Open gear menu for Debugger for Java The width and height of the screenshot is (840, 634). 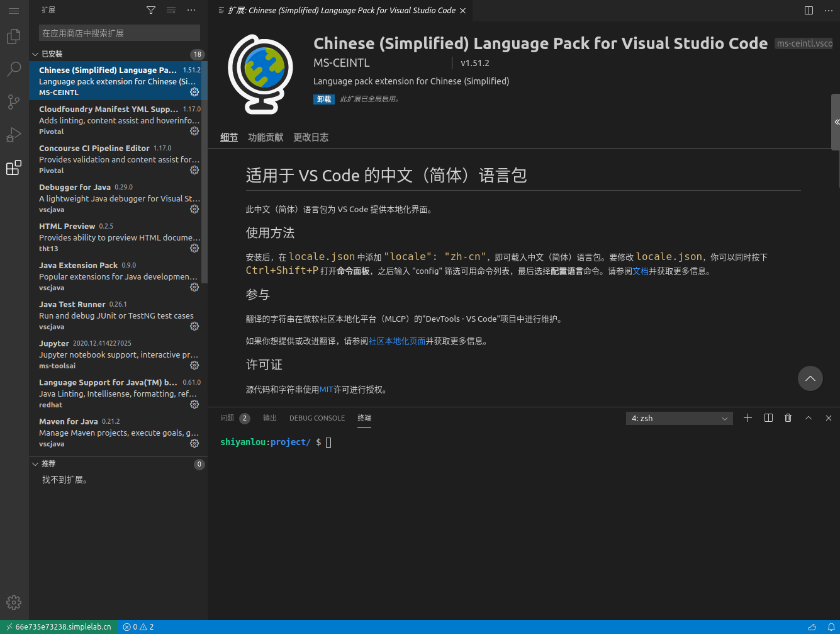coord(194,209)
